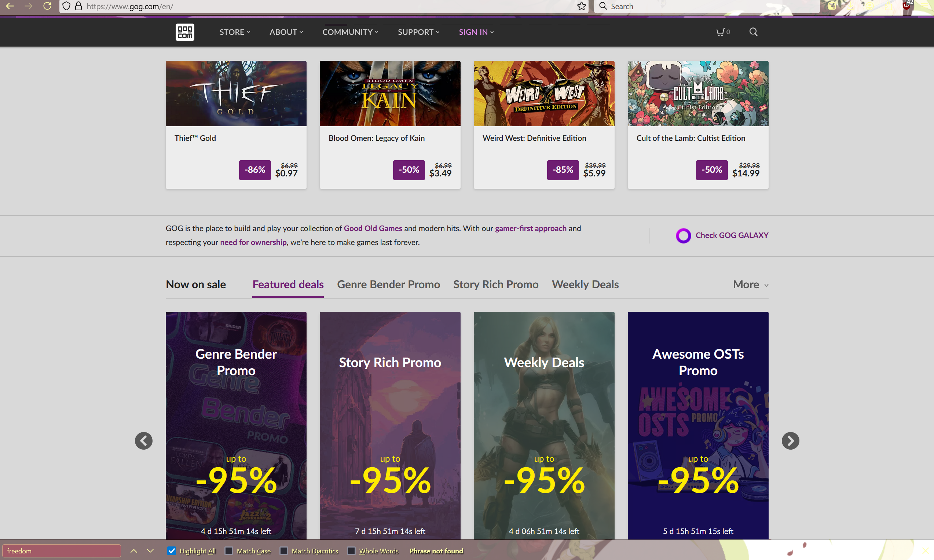
Task: Click carousel previous arrow button
Action: (144, 441)
